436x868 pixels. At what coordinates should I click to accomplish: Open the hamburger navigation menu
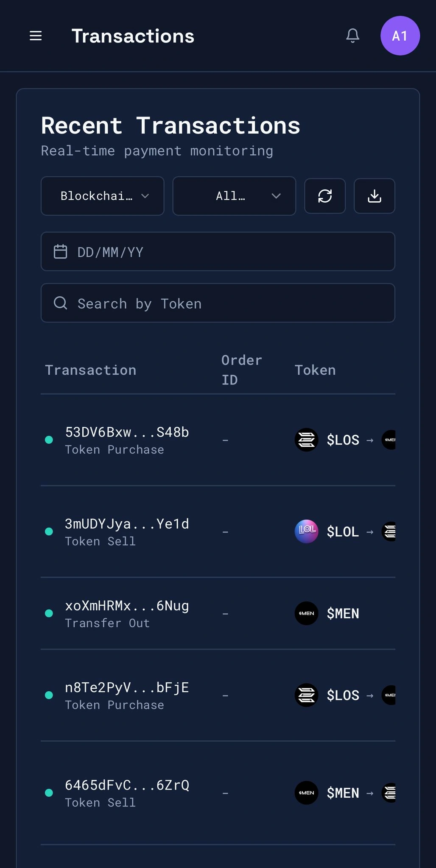(x=36, y=36)
